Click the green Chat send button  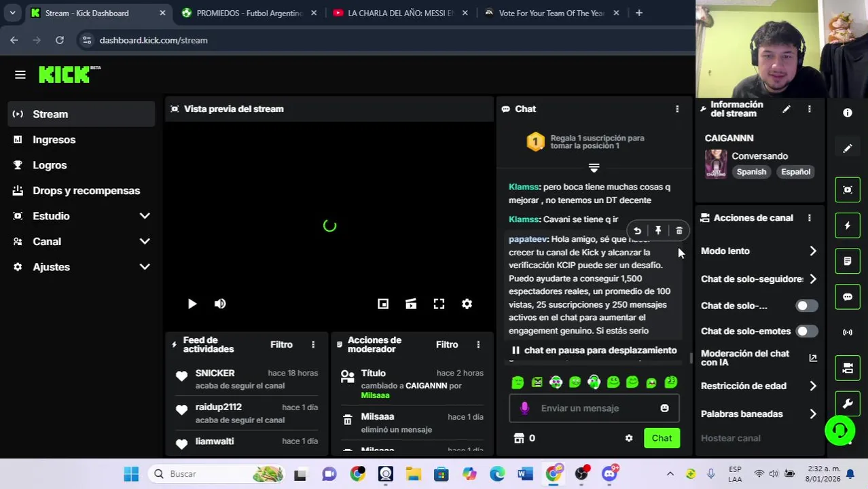(x=662, y=438)
